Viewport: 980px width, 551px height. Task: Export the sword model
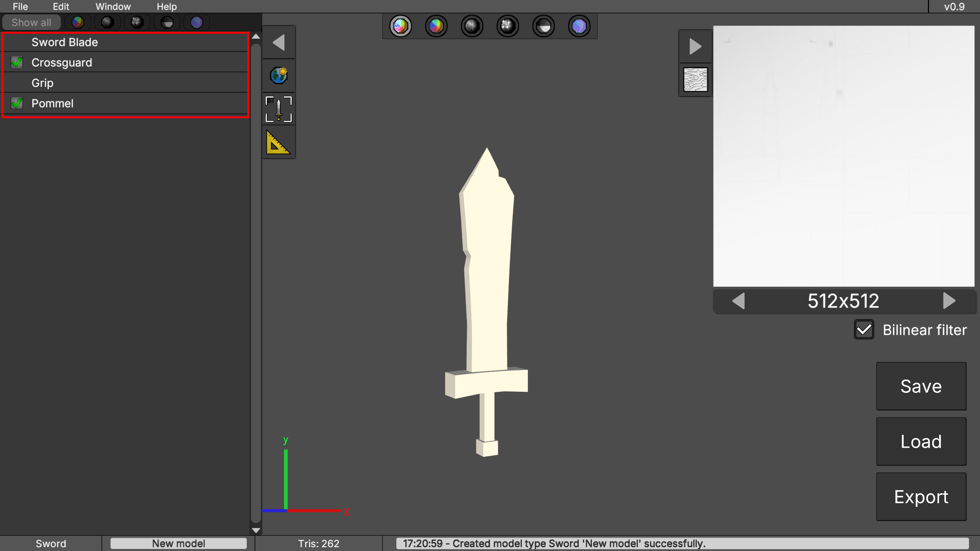coord(921,496)
